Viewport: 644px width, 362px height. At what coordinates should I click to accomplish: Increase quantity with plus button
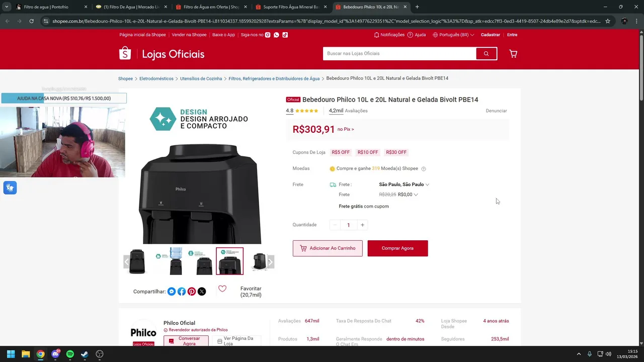coord(362,225)
